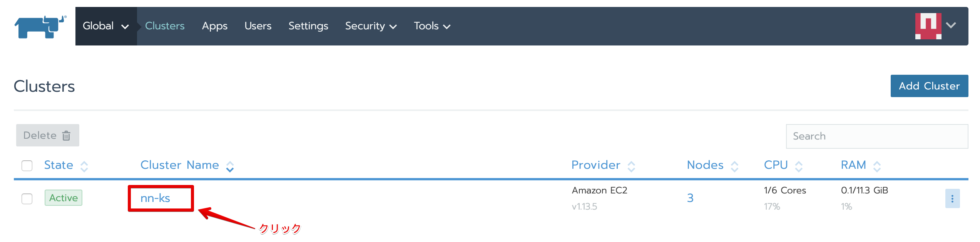Expand the Global scope dropdown
The height and width of the screenshot is (242, 980).
105,26
